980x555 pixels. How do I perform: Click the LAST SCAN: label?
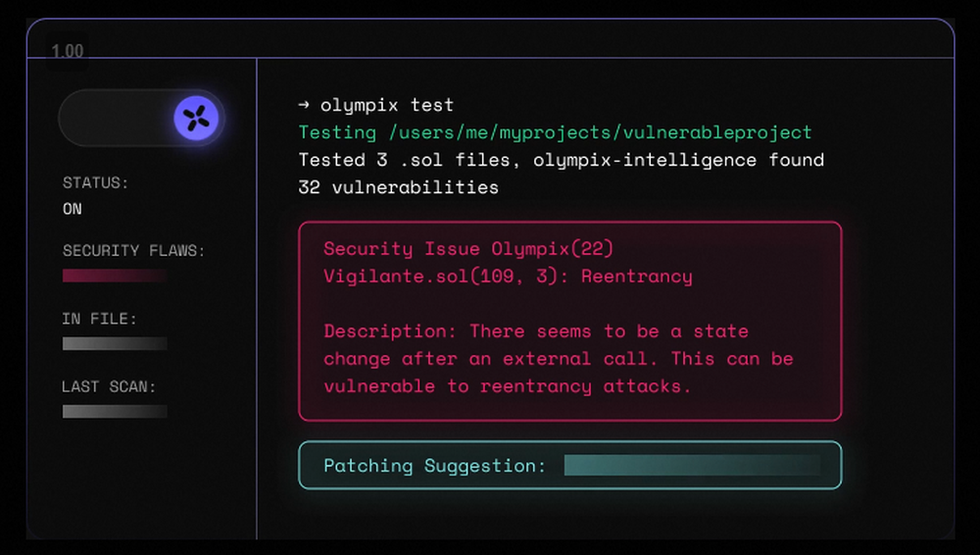(108, 386)
